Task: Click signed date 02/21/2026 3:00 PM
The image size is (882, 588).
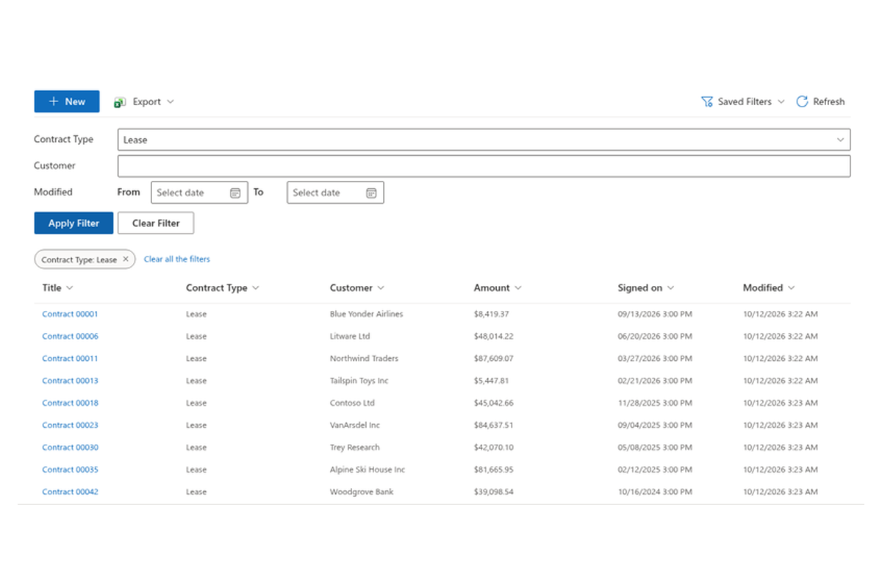Action: click(655, 381)
